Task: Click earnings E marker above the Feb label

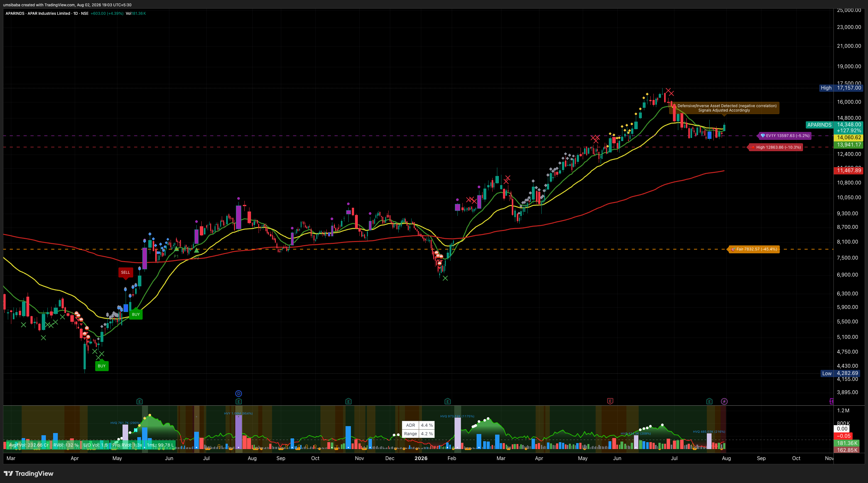Action: tap(447, 401)
